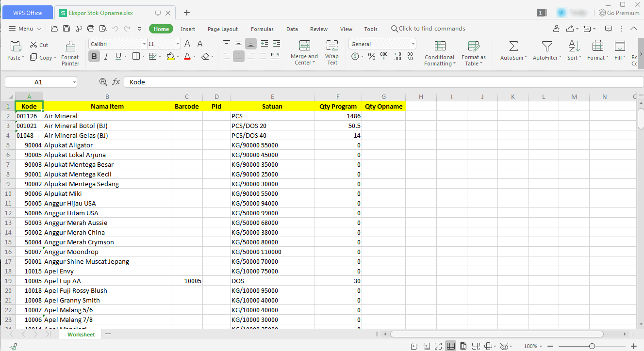Toggle Align Left horizontal alignment

click(x=227, y=56)
